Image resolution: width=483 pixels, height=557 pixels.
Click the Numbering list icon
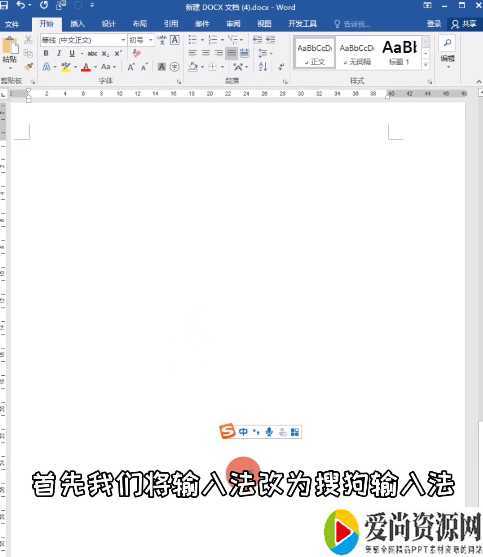213,39
